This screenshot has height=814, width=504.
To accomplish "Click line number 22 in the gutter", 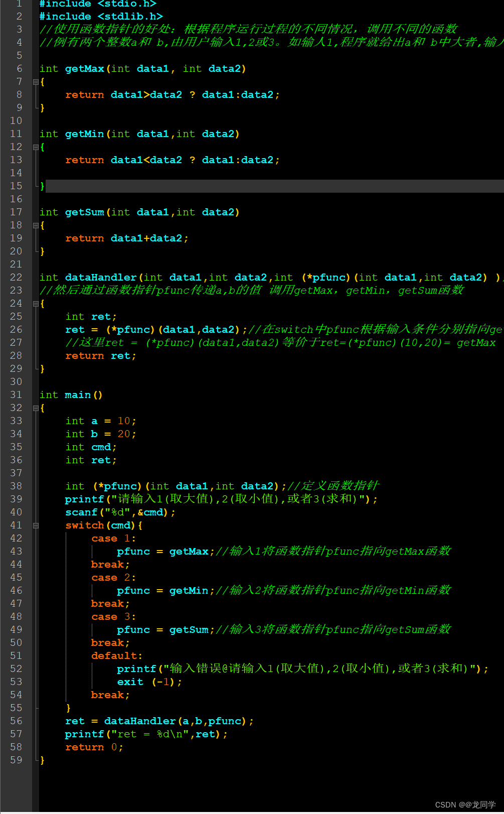I will (16, 277).
